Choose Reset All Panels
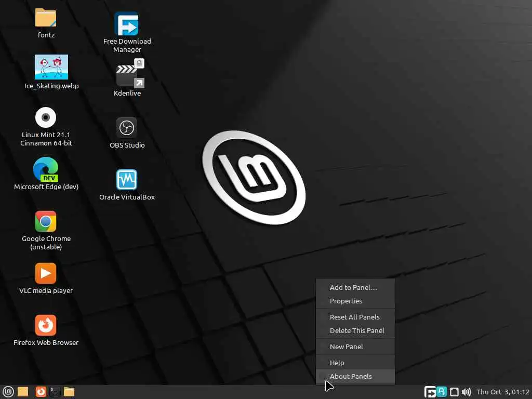The width and height of the screenshot is (532, 399). tap(355, 317)
